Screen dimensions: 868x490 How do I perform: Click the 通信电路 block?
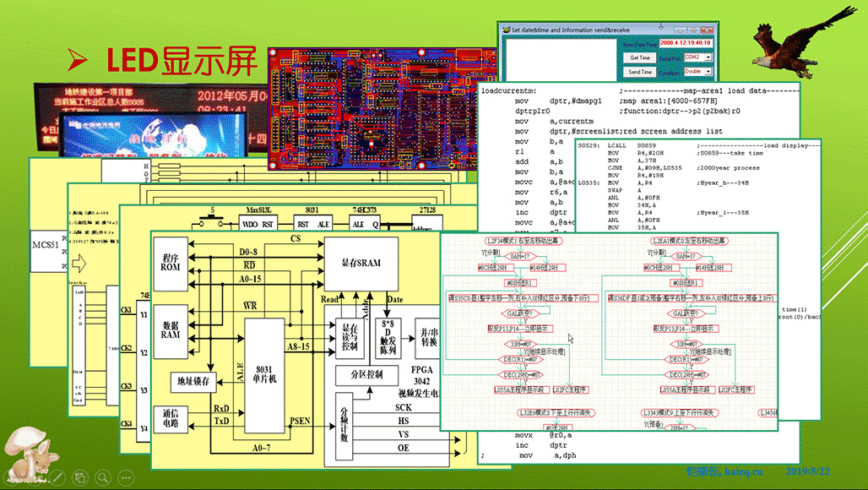click(x=171, y=420)
